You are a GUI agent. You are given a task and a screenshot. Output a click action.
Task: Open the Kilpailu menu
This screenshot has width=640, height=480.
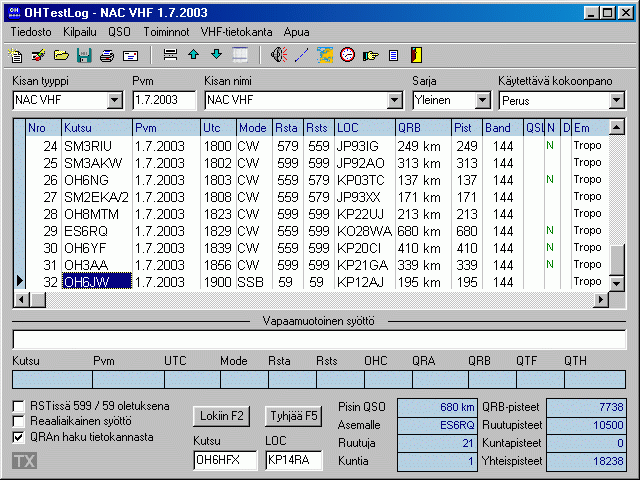tap(80, 32)
